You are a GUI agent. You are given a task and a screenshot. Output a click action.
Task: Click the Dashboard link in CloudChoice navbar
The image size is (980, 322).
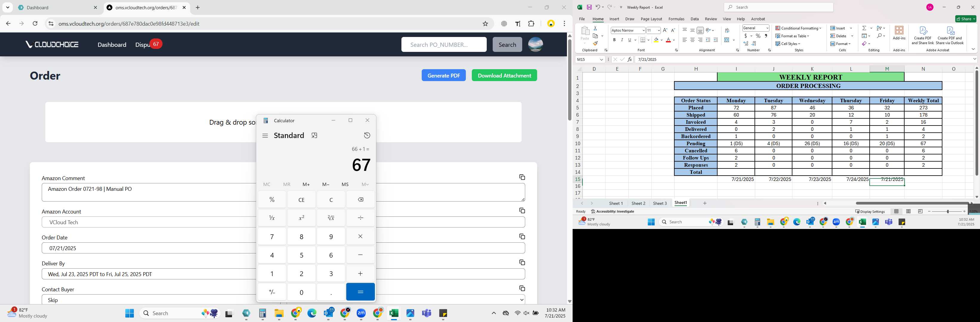pos(112,44)
